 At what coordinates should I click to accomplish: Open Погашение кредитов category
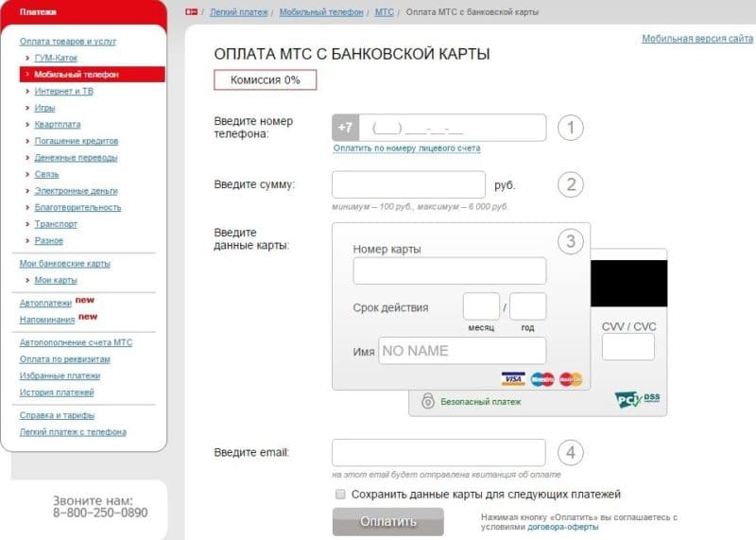pos(77,141)
